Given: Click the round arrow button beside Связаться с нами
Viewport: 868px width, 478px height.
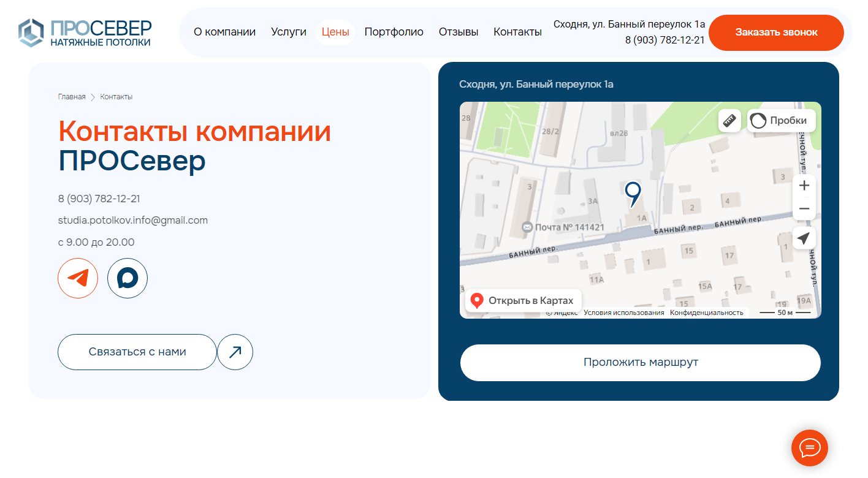Looking at the screenshot, I should 235,352.
